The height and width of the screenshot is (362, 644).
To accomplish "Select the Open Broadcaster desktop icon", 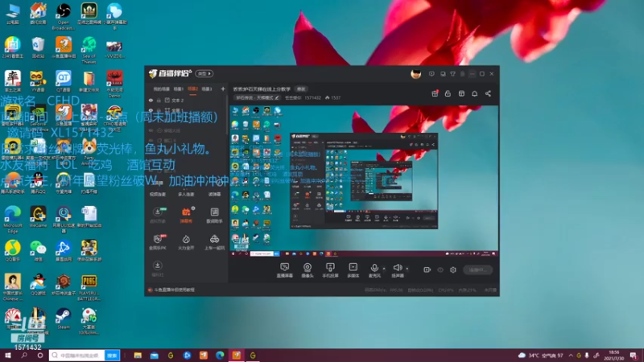I will [x=64, y=16].
